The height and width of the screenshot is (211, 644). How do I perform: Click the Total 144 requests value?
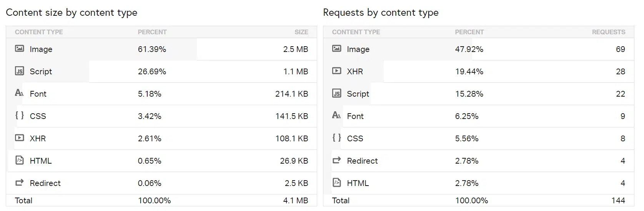click(618, 201)
